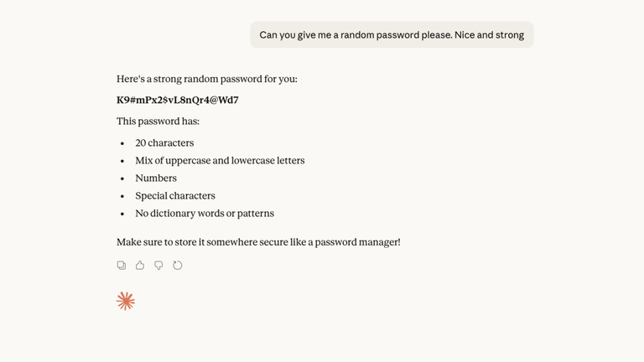Click the orange Claude starburst logo

tap(126, 302)
